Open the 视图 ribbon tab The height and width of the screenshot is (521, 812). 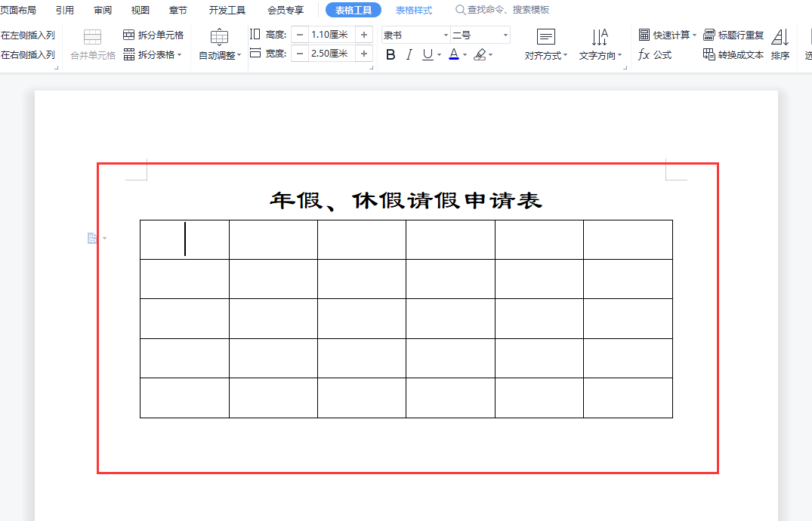[140, 10]
